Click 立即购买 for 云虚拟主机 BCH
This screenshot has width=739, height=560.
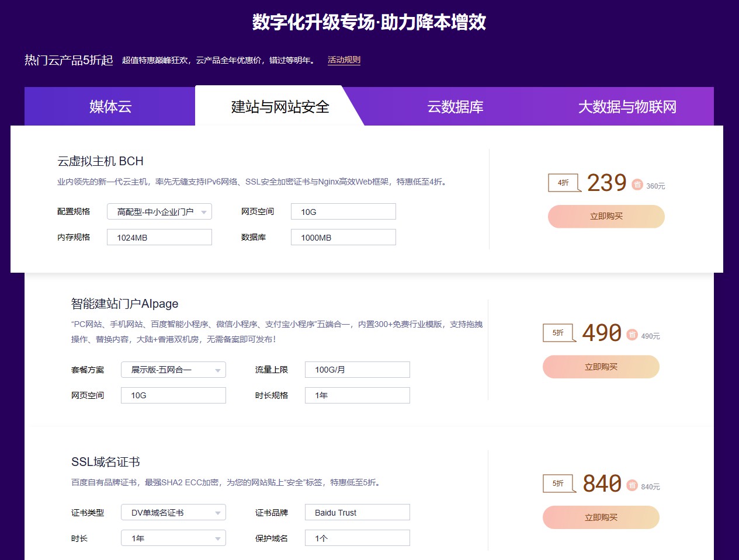(x=606, y=217)
